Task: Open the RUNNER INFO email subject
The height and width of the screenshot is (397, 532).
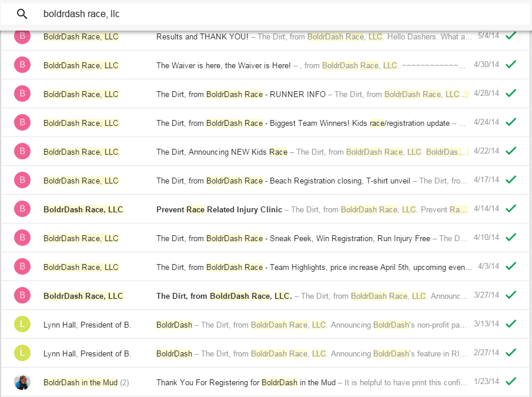Action: 241,94
